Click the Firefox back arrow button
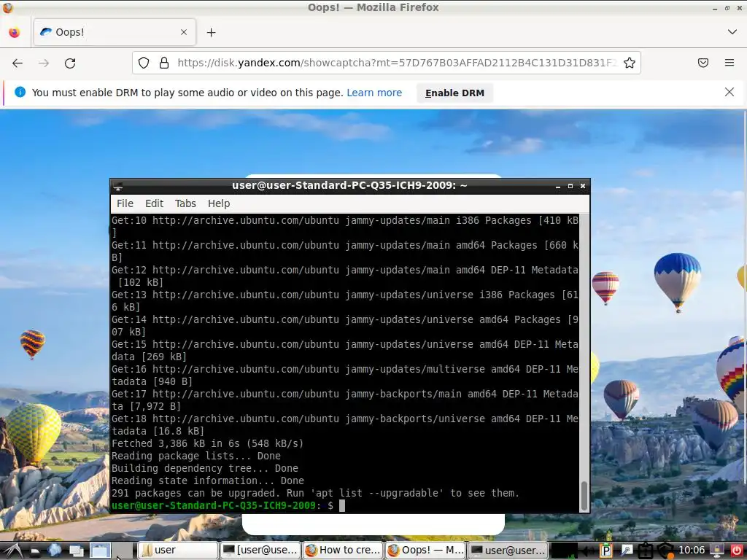The image size is (747, 560). (18, 63)
